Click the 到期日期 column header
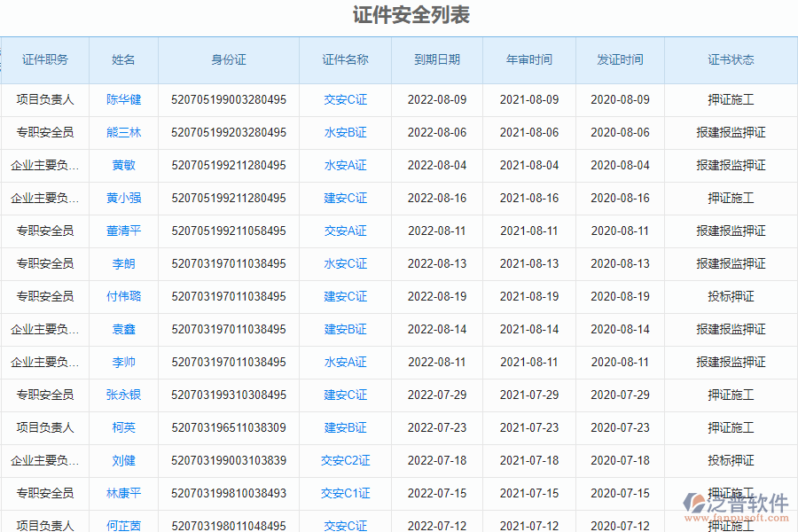 tap(436, 59)
